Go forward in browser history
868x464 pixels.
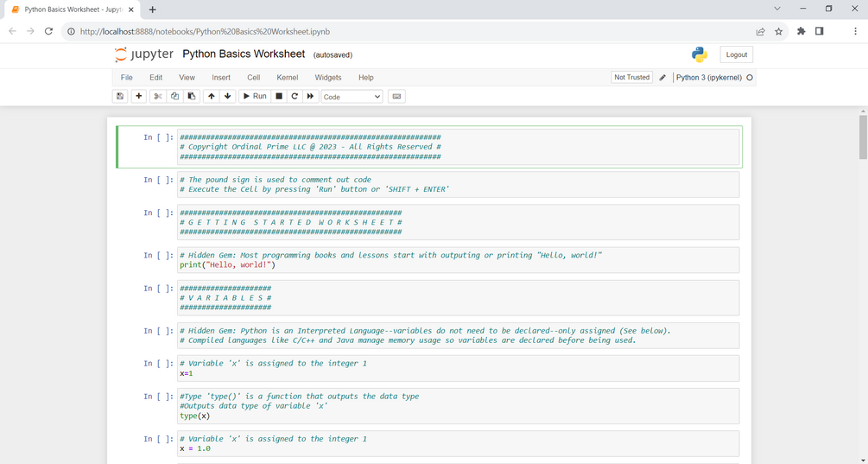click(30, 32)
